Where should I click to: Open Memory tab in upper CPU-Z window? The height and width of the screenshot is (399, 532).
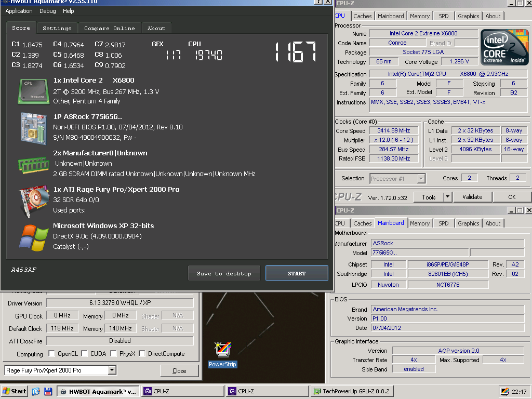click(x=419, y=16)
